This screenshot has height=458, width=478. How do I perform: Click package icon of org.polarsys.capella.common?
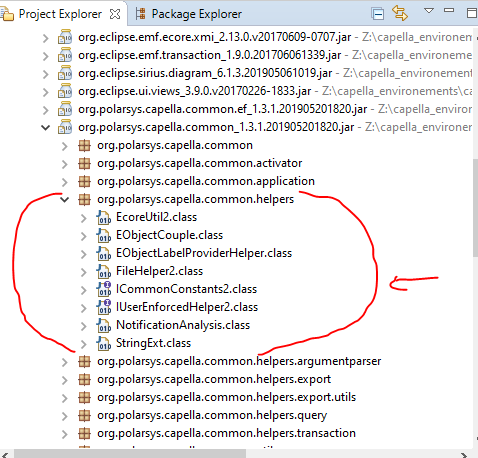[84, 146]
